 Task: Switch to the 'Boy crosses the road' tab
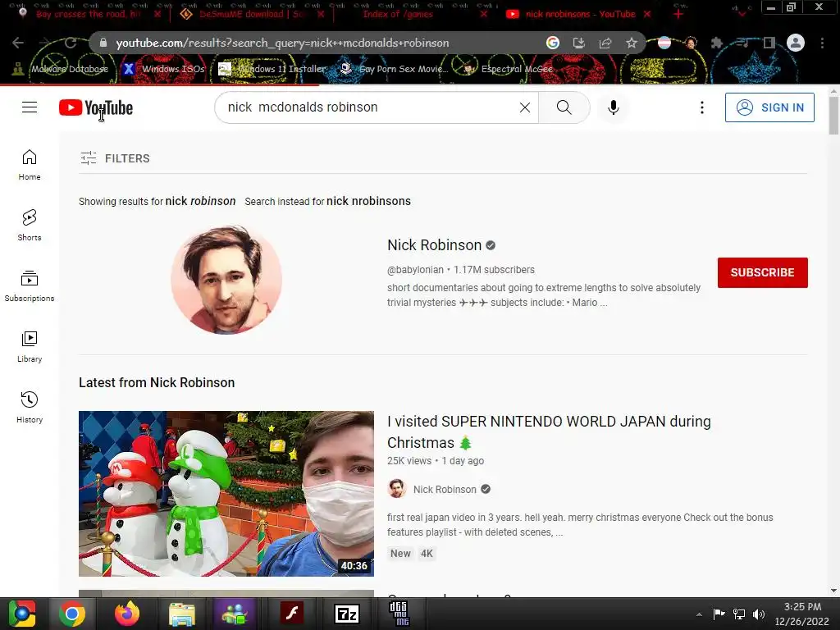tap(89, 14)
